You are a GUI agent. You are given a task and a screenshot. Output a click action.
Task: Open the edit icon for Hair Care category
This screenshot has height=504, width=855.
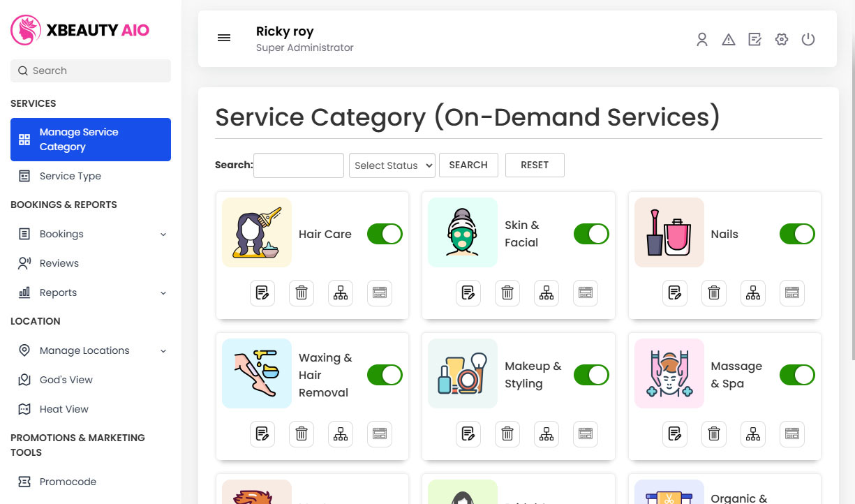(262, 293)
